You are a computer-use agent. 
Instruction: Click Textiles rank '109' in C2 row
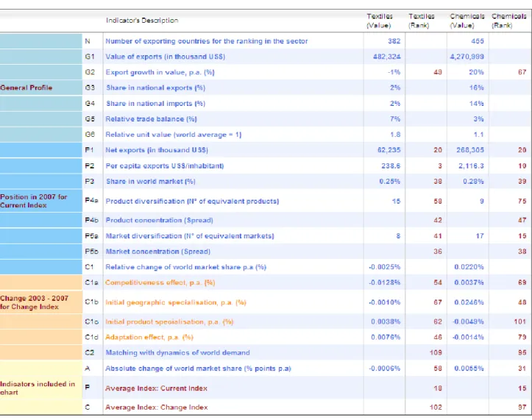[x=436, y=353]
